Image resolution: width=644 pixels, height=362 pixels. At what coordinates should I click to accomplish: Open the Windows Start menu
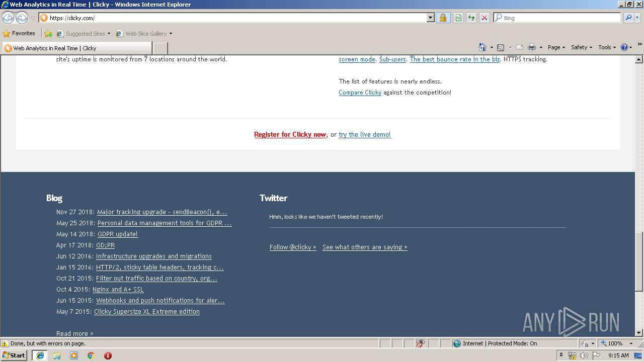tap(14, 355)
